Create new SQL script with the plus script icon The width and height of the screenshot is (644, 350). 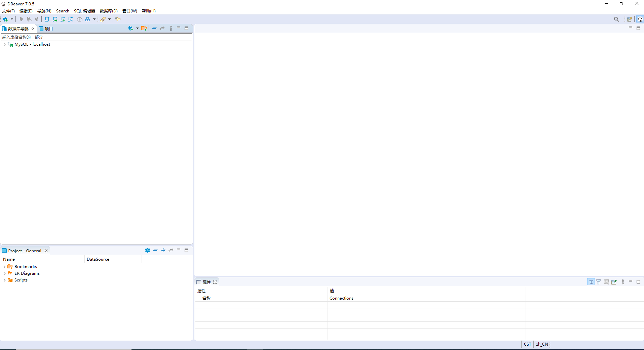coord(63,19)
